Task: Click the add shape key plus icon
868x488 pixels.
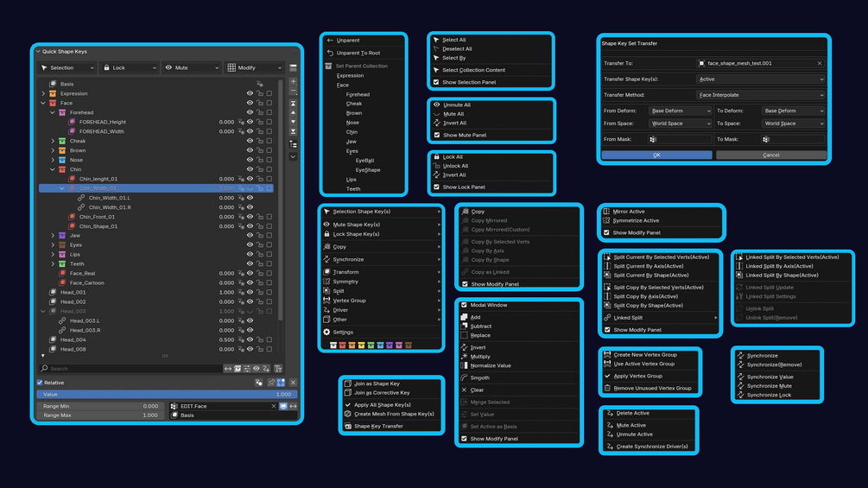Action: (x=293, y=81)
